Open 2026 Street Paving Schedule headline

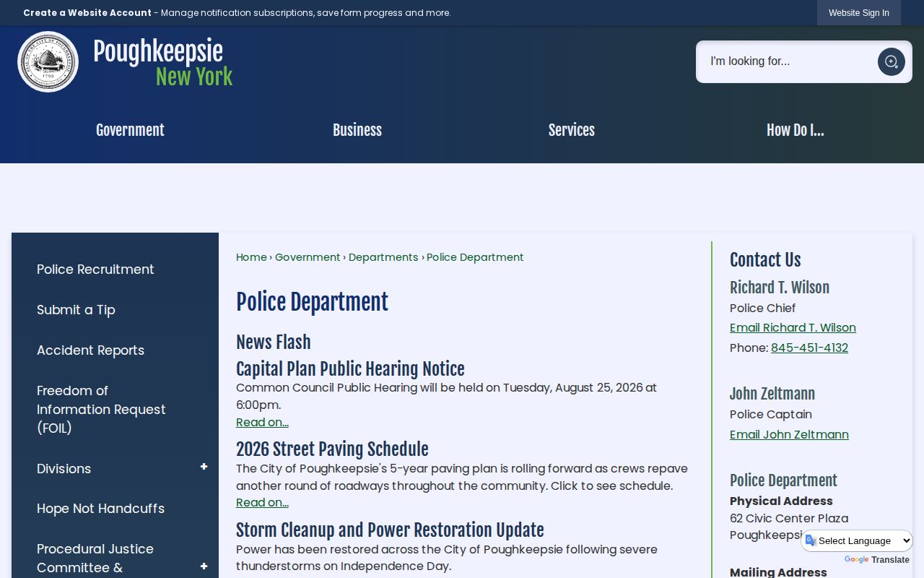[x=332, y=449]
